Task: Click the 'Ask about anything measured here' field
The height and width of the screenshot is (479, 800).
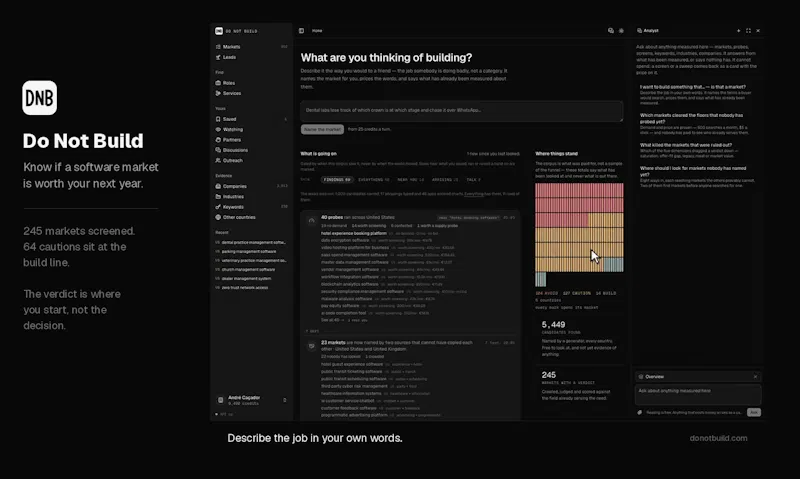Action: [x=698, y=395]
